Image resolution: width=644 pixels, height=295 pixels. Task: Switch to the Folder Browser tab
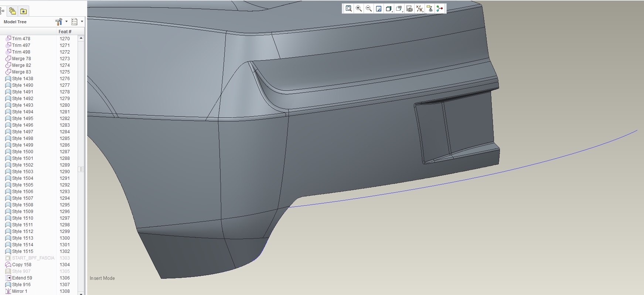coord(12,11)
